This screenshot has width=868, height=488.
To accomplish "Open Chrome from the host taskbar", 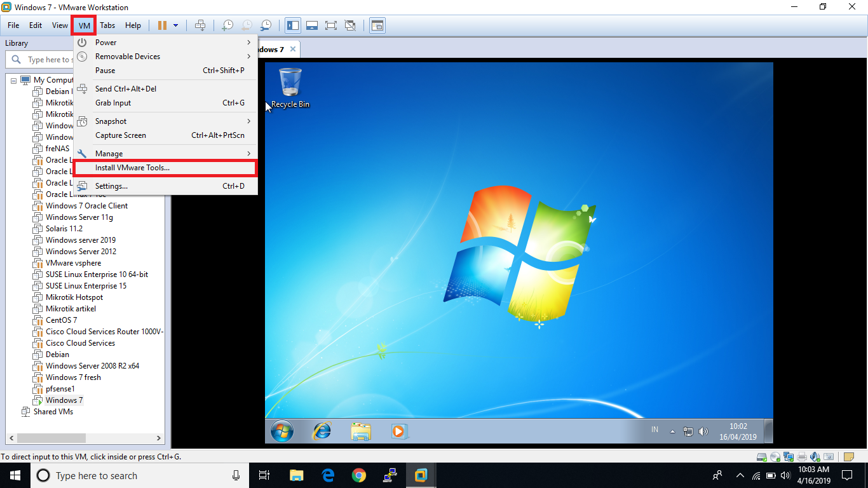I will click(x=359, y=475).
